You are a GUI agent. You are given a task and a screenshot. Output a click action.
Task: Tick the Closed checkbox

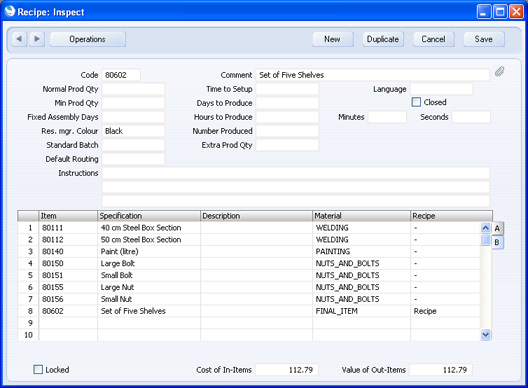click(x=416, y=102)
